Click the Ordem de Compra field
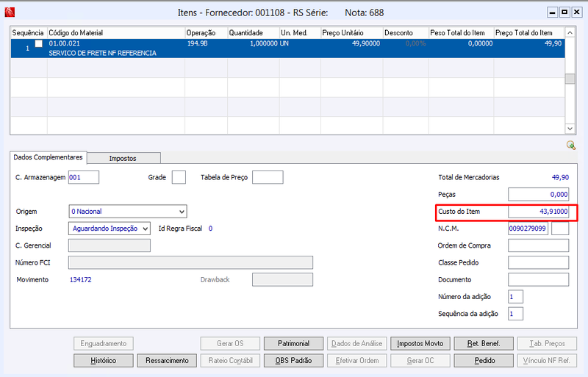Screen dimensions: 588x377 539,245
